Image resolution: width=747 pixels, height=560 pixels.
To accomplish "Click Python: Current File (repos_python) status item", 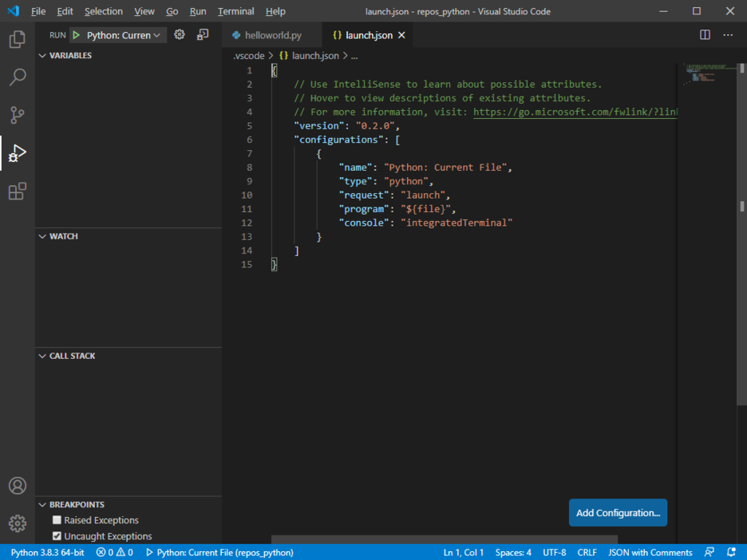I will (x=219, y=552).
